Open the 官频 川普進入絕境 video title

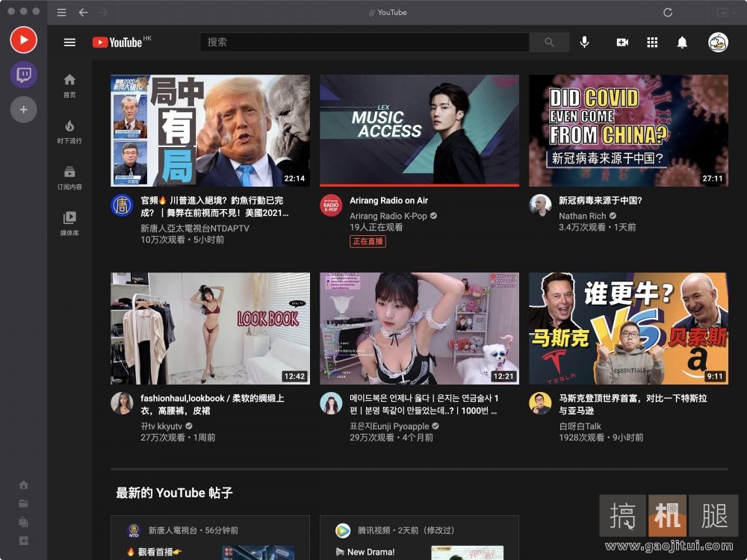(x=214, y=207)
